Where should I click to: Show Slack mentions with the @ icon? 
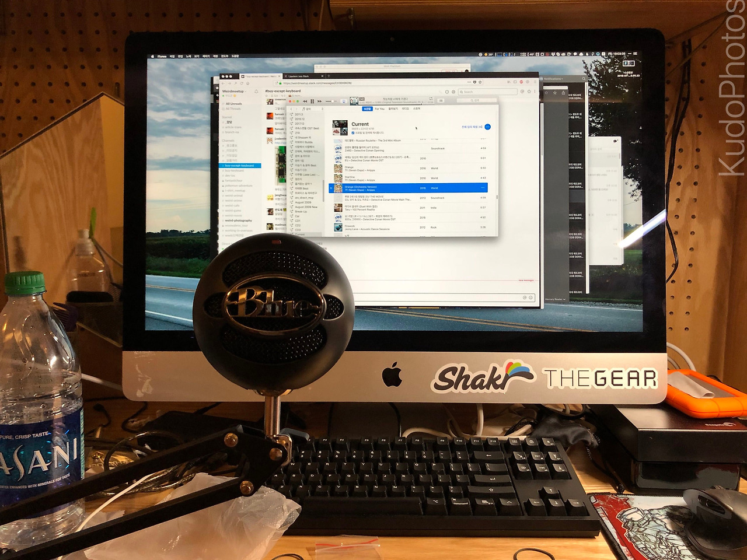point(522,92)
